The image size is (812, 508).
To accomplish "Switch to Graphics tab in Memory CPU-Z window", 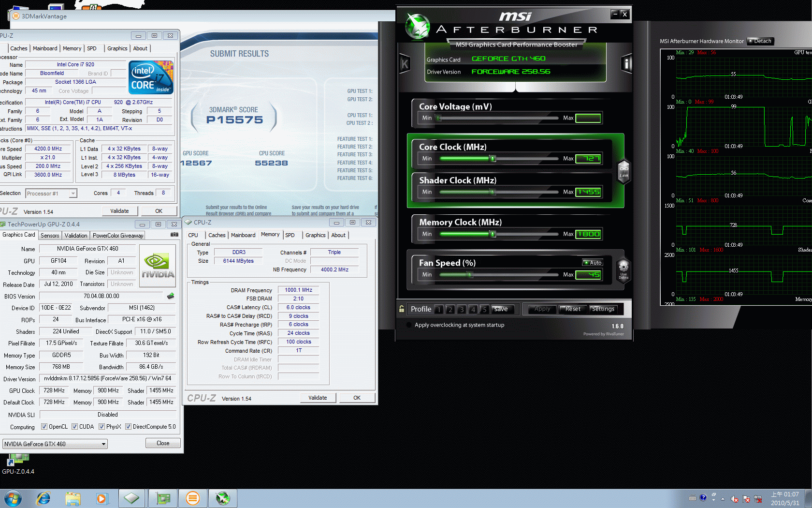I will click(x=315, y=235).
